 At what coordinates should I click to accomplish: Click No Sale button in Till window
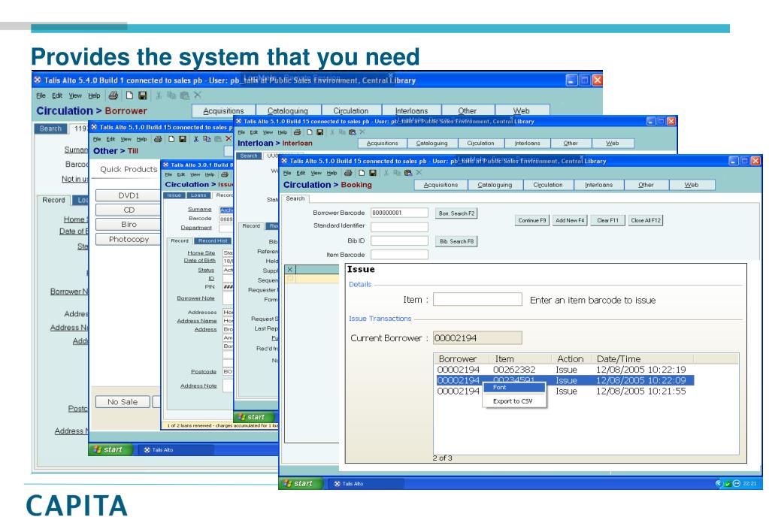(x=123, y=402)
